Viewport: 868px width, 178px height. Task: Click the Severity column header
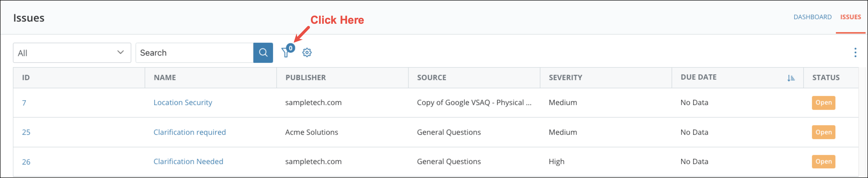[565, 78]
